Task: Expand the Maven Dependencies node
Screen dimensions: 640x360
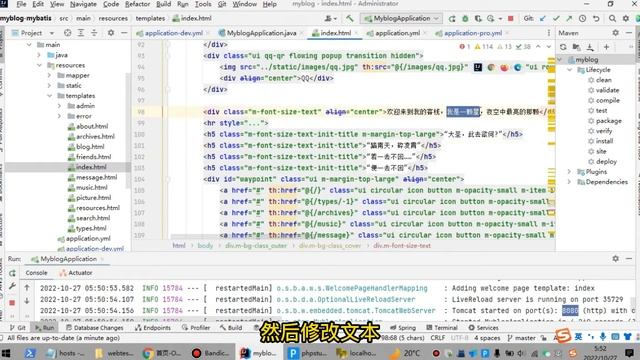Action: click(x=569, y=182)
